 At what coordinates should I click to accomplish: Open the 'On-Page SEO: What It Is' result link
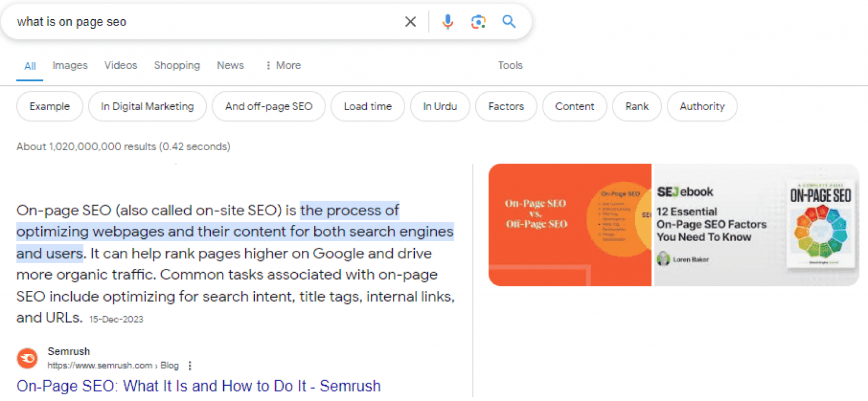(x=198, y=386)
